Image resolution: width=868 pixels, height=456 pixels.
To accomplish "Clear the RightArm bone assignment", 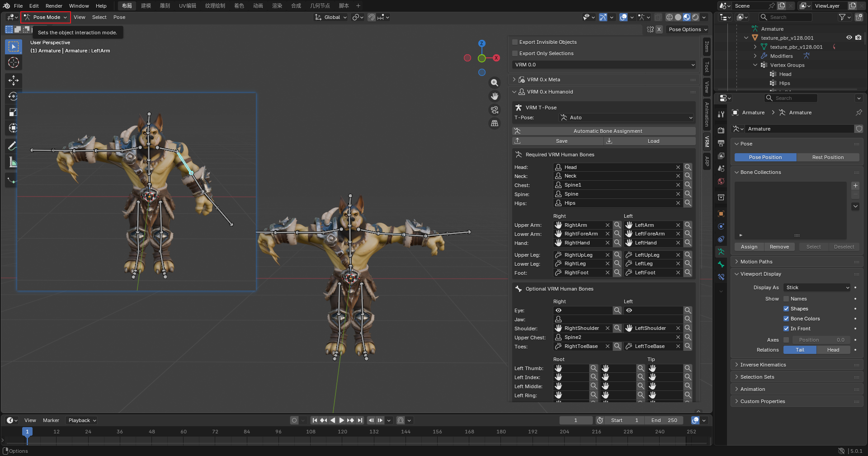I will (x=608, y=225).
